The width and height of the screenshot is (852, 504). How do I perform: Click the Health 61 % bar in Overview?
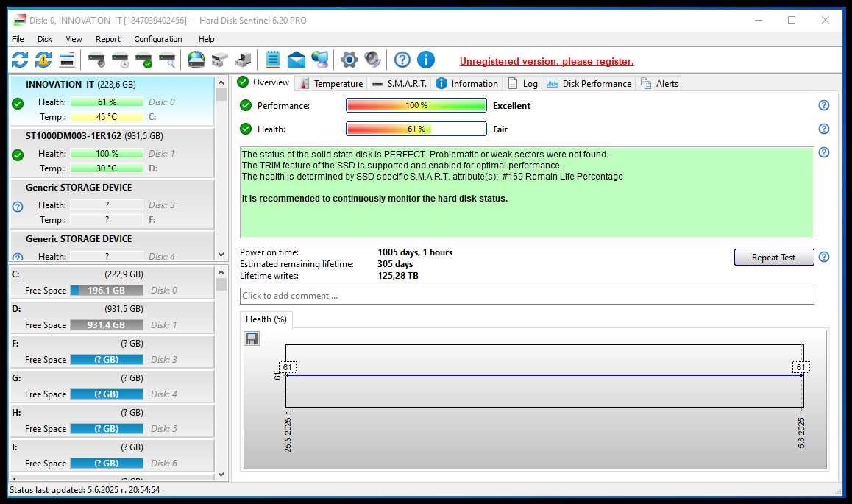pyautogui.click(x=416, y=129)
